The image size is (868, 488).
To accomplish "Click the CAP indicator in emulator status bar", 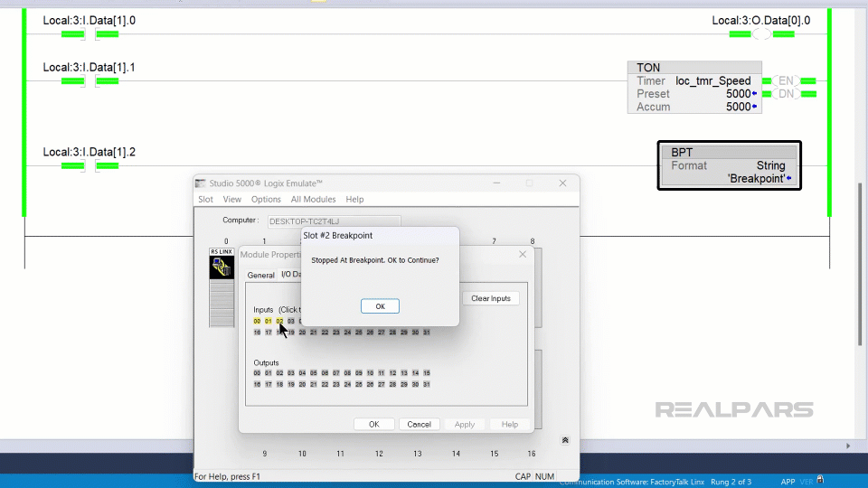I will click(x=523, y=476).
